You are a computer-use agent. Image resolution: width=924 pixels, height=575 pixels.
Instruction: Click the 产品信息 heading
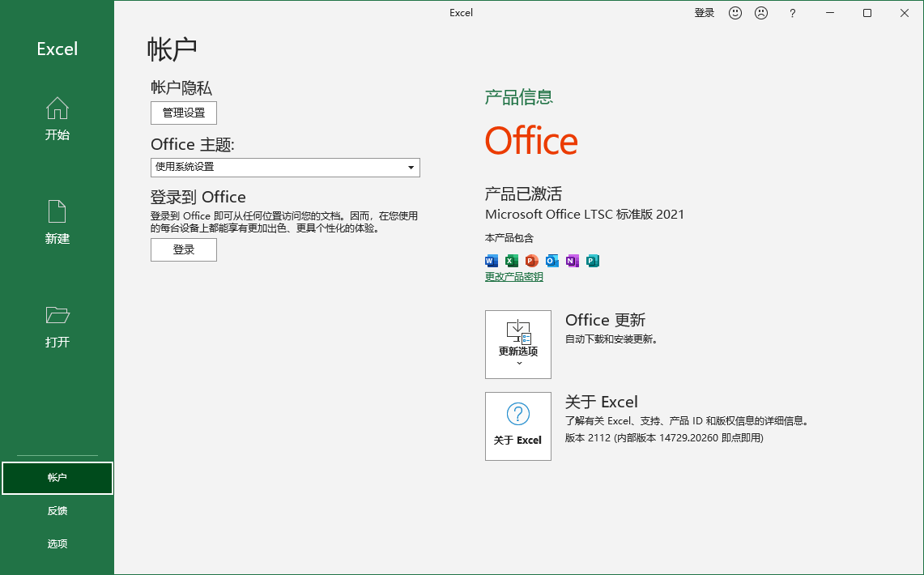[518, 97]
